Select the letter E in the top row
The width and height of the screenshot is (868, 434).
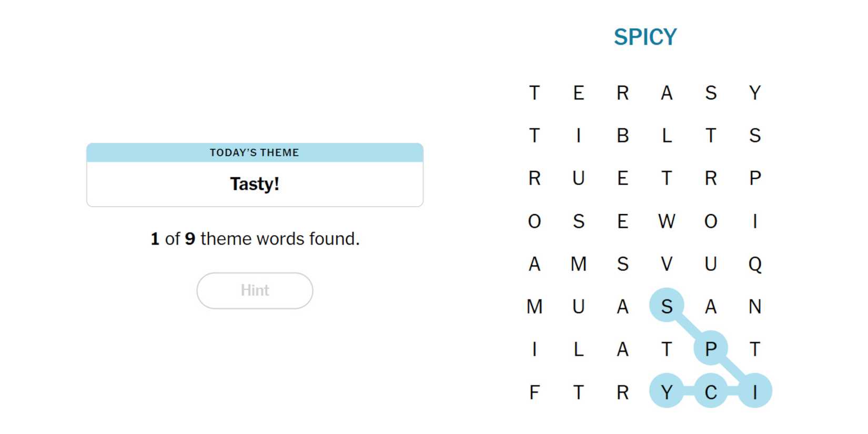coord(578,93)
